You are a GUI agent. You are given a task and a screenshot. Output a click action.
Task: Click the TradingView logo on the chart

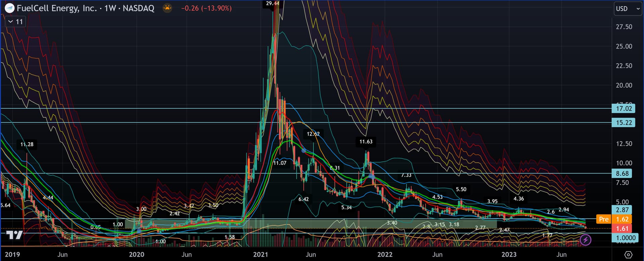15,235
